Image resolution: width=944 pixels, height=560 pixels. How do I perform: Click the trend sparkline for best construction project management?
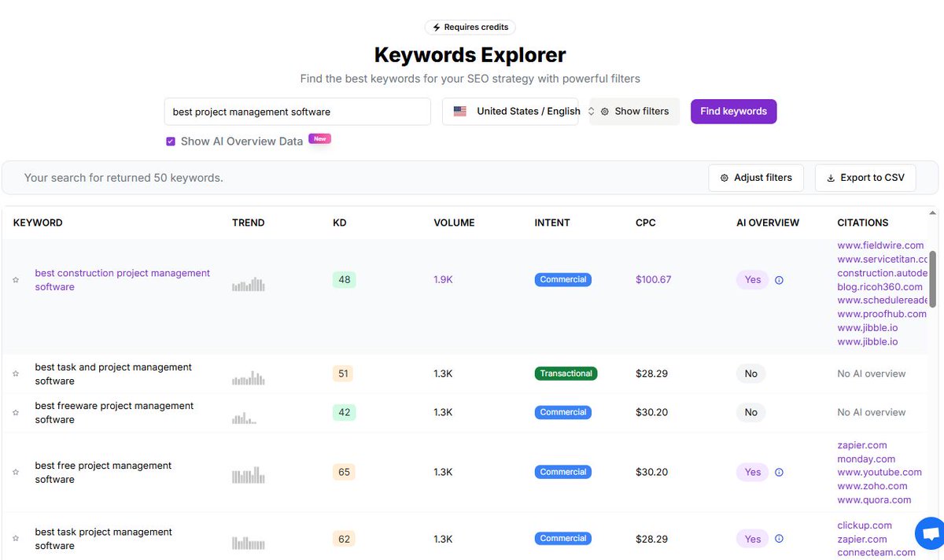pos(248,285)
